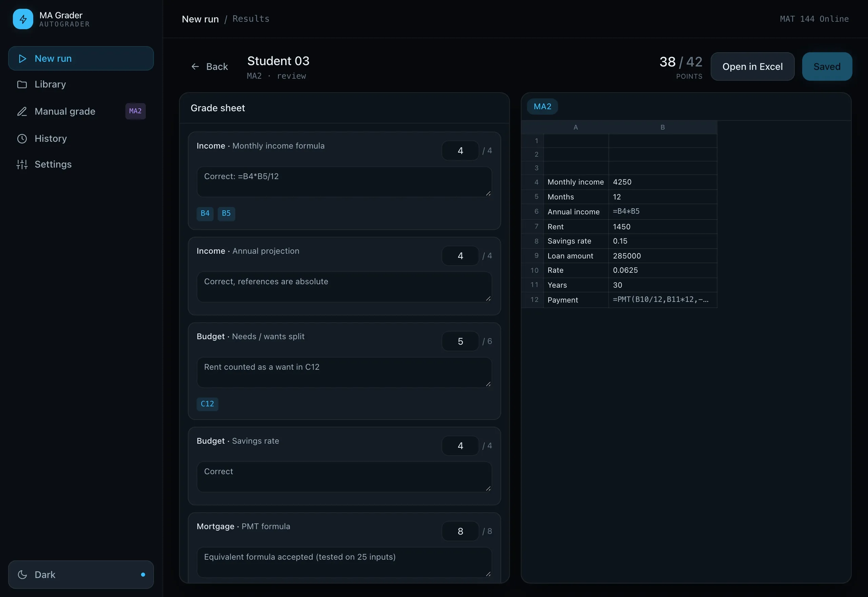
Task: Open Manual grade in the sidebar
Action: click(x=81, y=112)
